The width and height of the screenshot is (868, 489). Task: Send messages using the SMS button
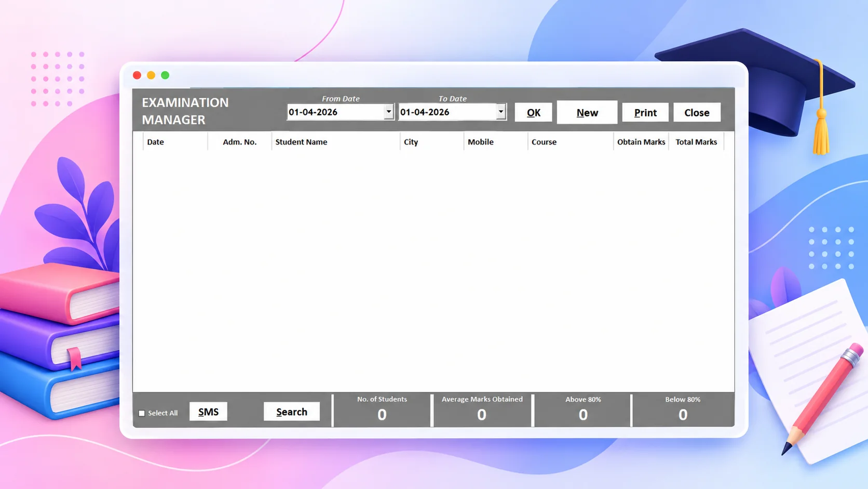(208, 412)
